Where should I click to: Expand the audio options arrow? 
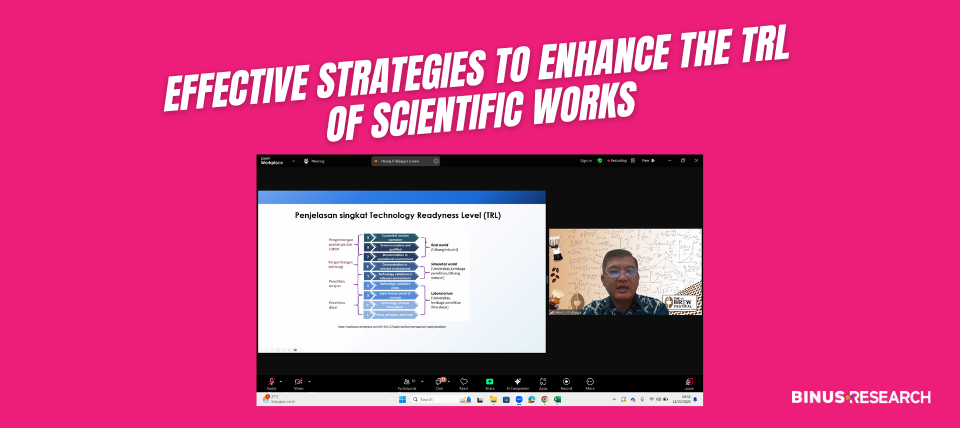pos(283,381)
